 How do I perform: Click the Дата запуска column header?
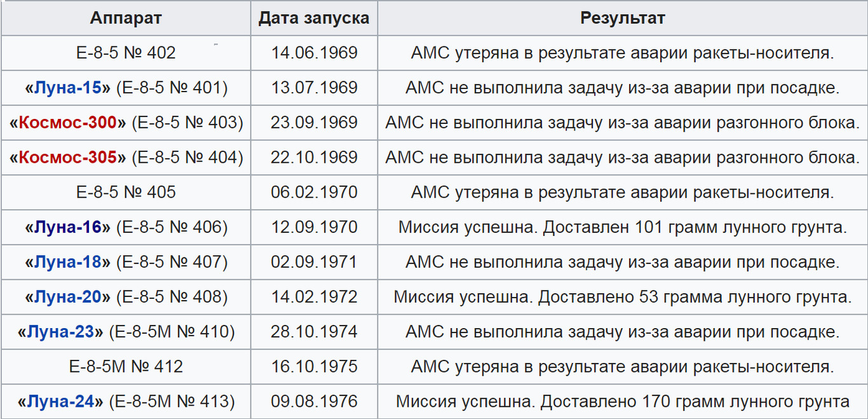click(314, 18)
